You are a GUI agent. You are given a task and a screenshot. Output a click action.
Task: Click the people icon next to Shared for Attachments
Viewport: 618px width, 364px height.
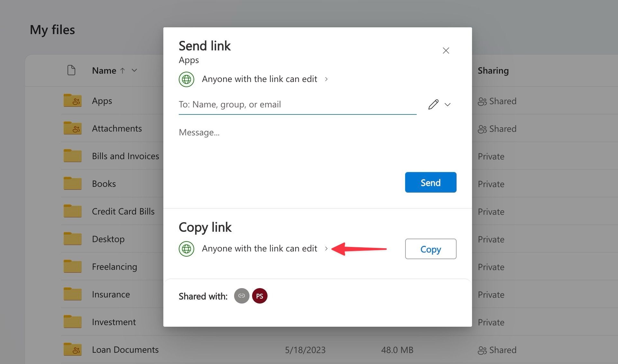point(482,129)
